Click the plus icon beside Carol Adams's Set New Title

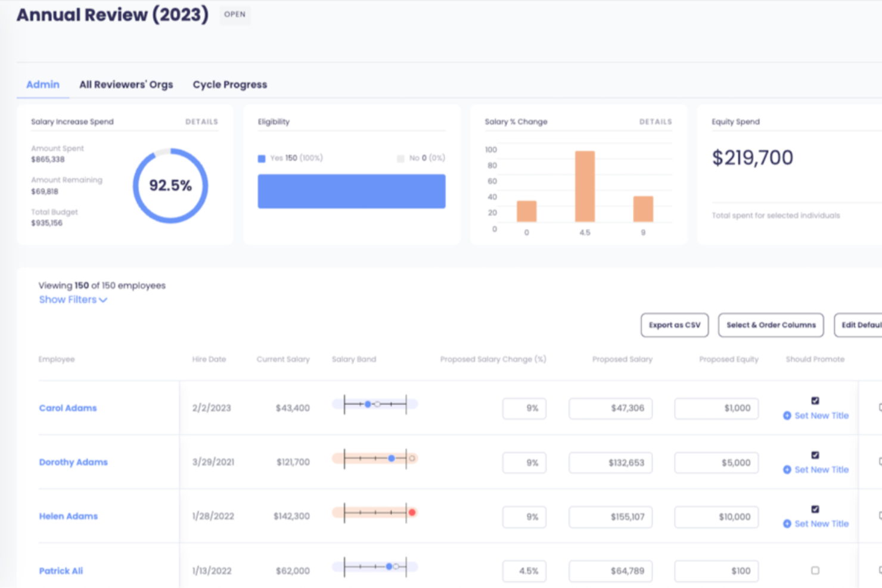tap(787, 416)
